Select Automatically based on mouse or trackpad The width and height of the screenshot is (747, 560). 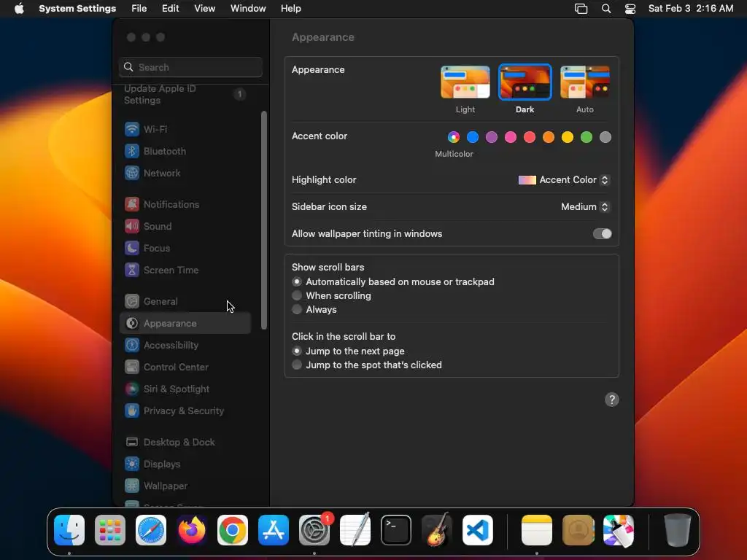pyautogui.click(x=297, y=282)
